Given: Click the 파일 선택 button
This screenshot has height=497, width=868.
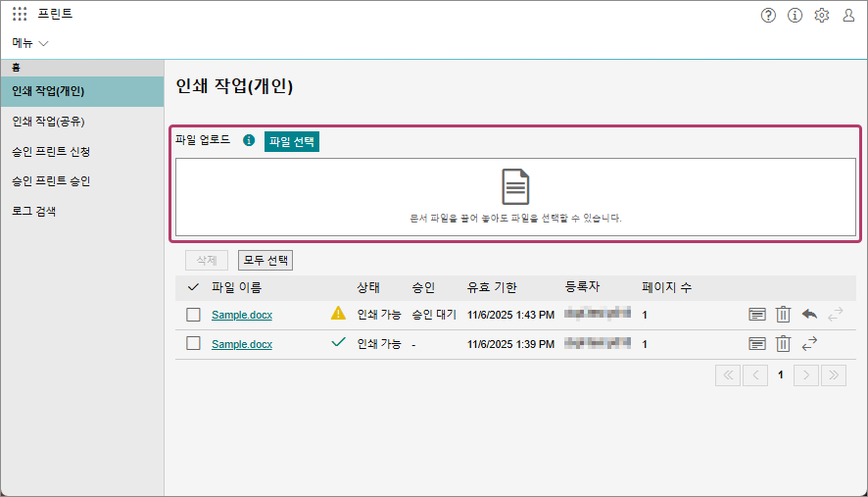Looking at the screenshot, I should pos(292,141).
